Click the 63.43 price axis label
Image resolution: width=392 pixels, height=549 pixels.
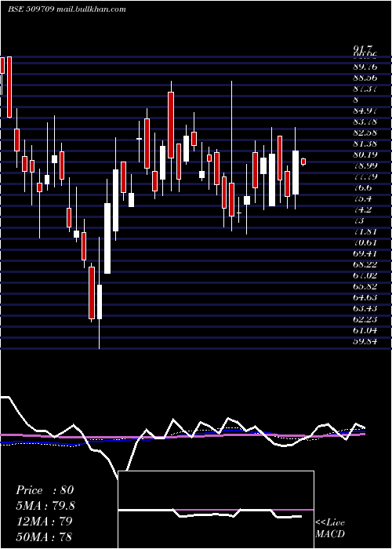pos(365,308)
